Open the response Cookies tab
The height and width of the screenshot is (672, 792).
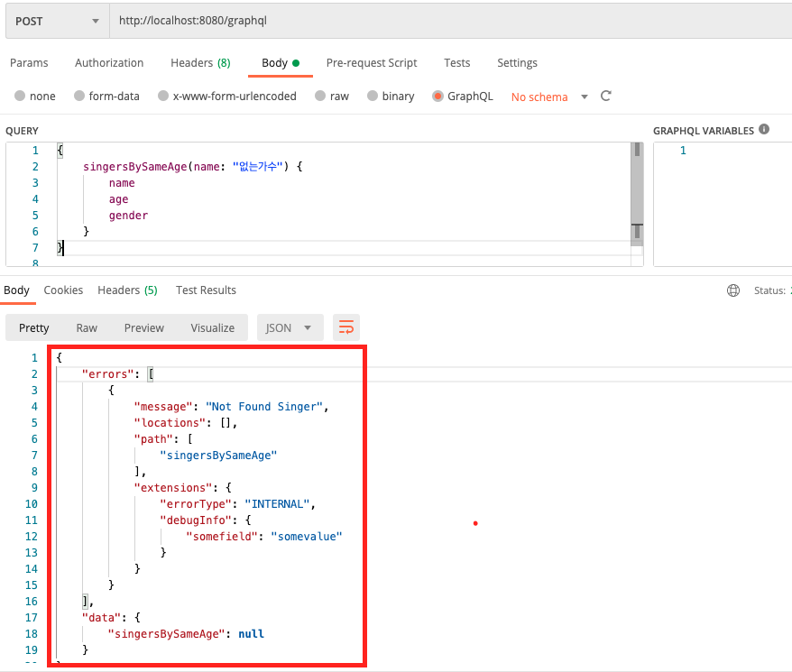point(63,290)
